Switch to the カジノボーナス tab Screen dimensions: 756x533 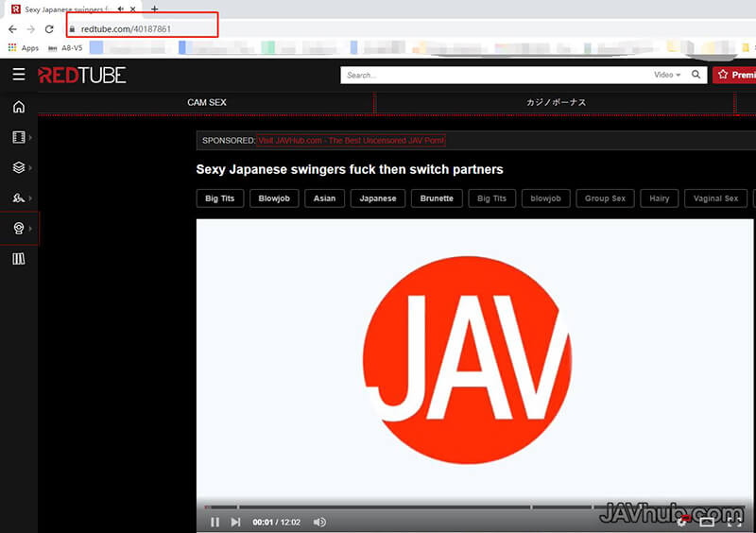[556, 102]
